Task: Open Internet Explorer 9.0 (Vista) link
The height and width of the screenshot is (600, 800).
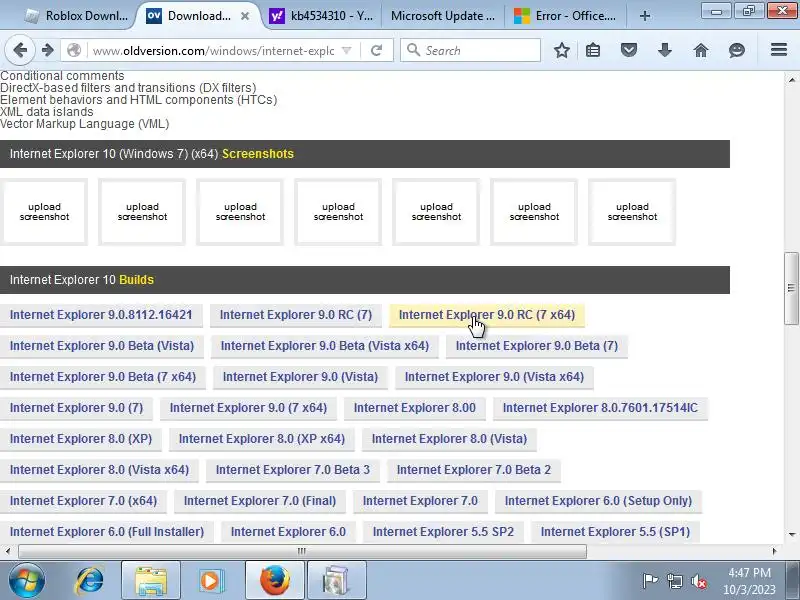Action: [301, 377]
